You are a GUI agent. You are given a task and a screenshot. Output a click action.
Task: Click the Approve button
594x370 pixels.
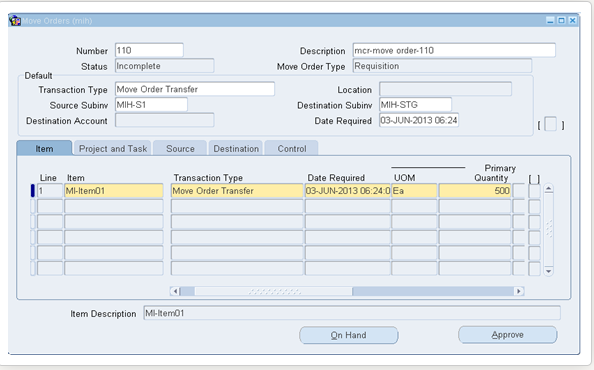pyautogui.click(x=508, y=335)
